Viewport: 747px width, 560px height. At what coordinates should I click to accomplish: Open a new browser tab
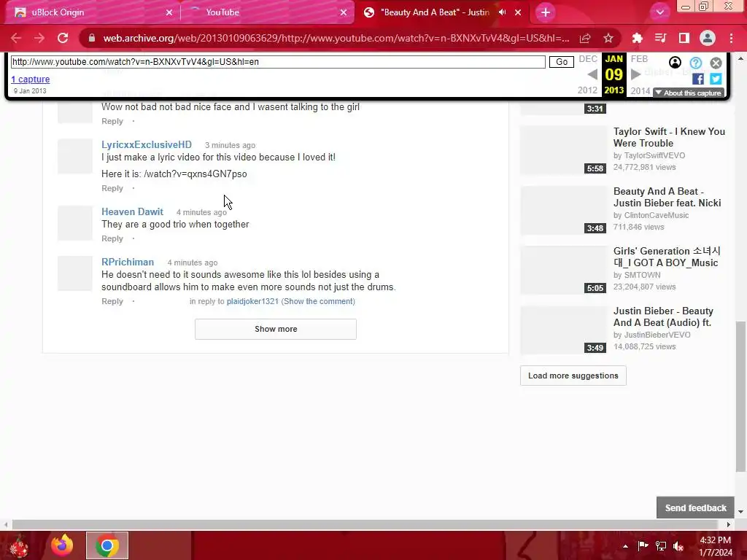pyautogui.click(x=546, y=12)
